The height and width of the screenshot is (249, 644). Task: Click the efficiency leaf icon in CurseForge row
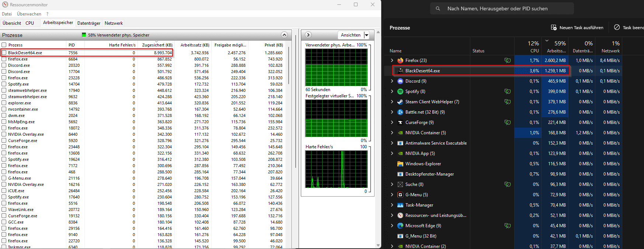(508, 122)
